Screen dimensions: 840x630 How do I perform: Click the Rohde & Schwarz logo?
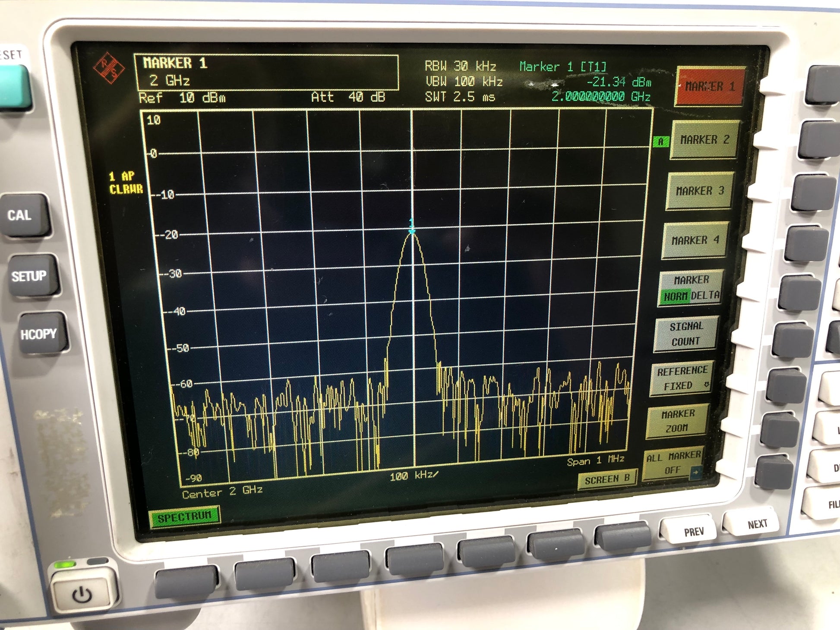tap(108, 68)
